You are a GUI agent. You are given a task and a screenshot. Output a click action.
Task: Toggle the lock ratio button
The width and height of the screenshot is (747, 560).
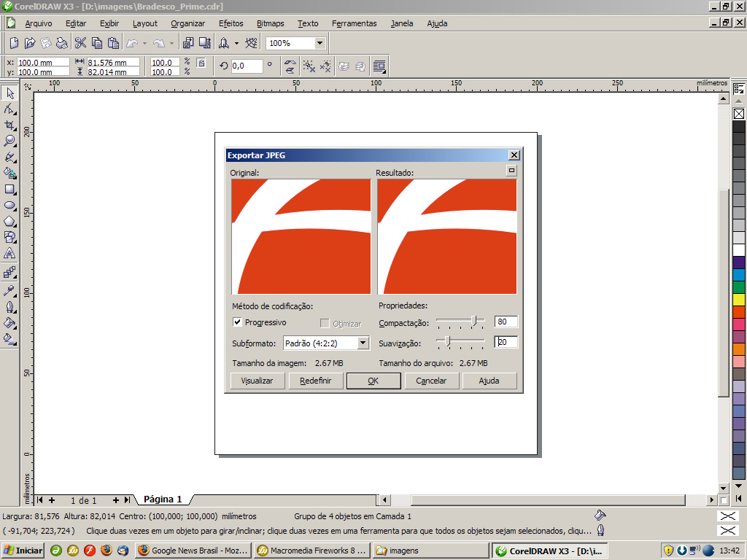201,63
